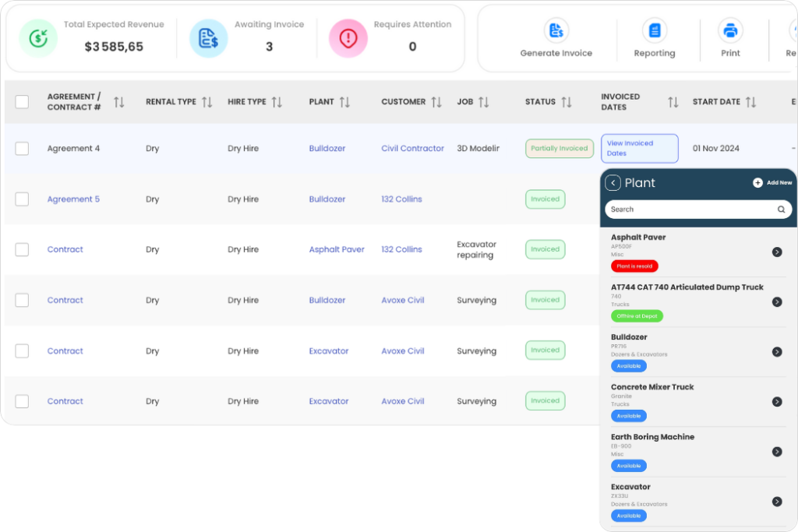Toggle sorting on the STATUS column
This screenshot has height=532, width=798.
(x=566, y=101)
